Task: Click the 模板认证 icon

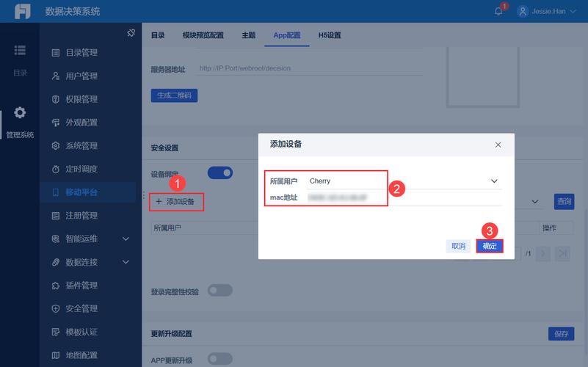Action: [56, 332]
